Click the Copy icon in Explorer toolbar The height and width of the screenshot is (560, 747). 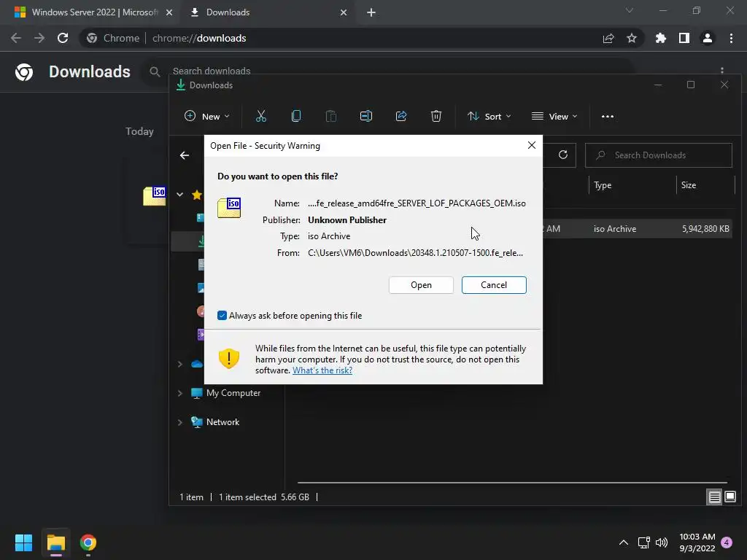(x=296, y=116)
